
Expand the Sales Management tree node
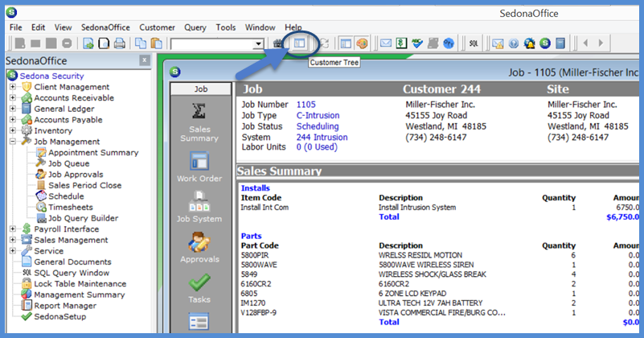point(13,239)
